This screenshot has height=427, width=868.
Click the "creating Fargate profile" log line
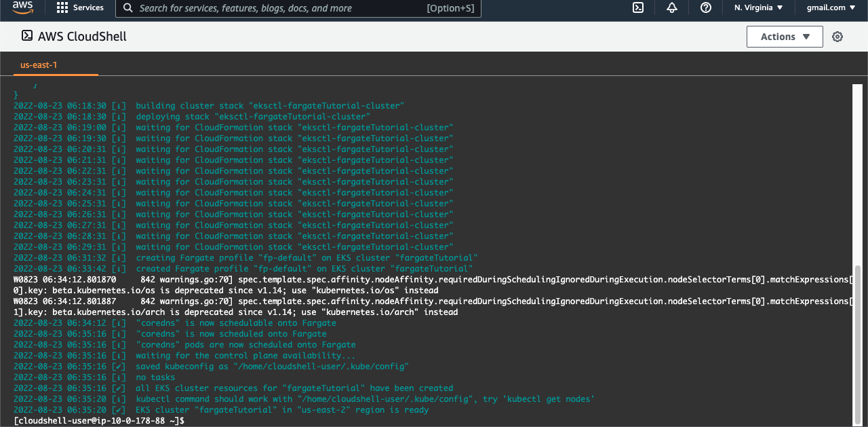pos(245,258)
